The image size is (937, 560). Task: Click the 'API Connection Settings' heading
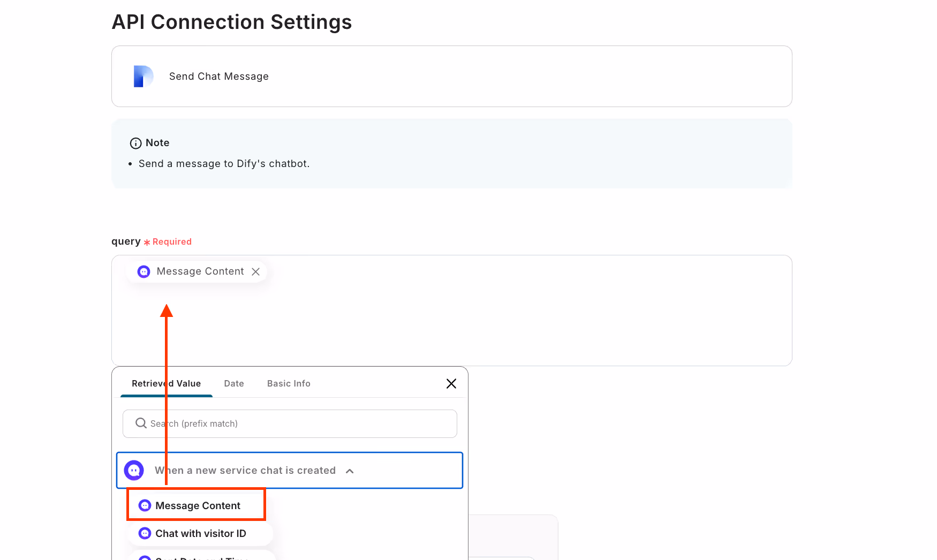click(232, 22)
